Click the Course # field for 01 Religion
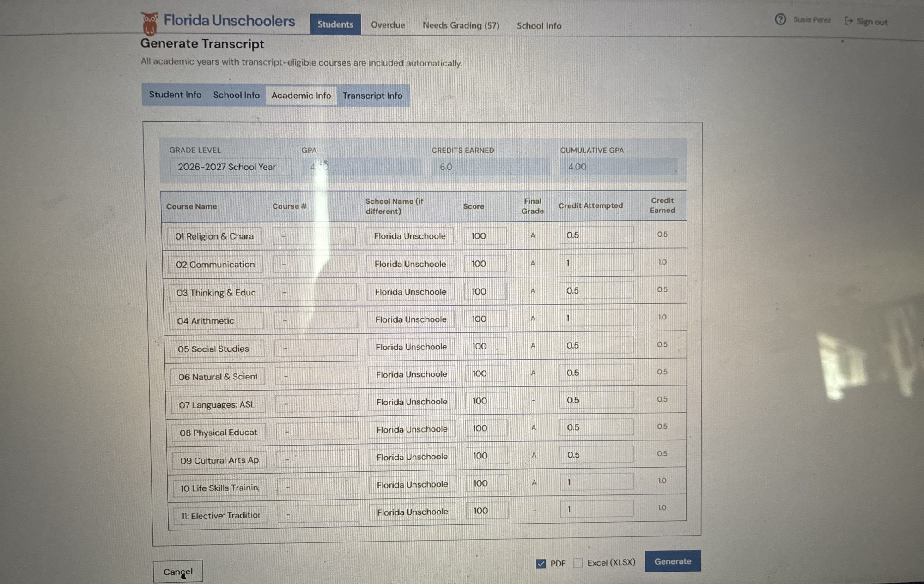 314,236
